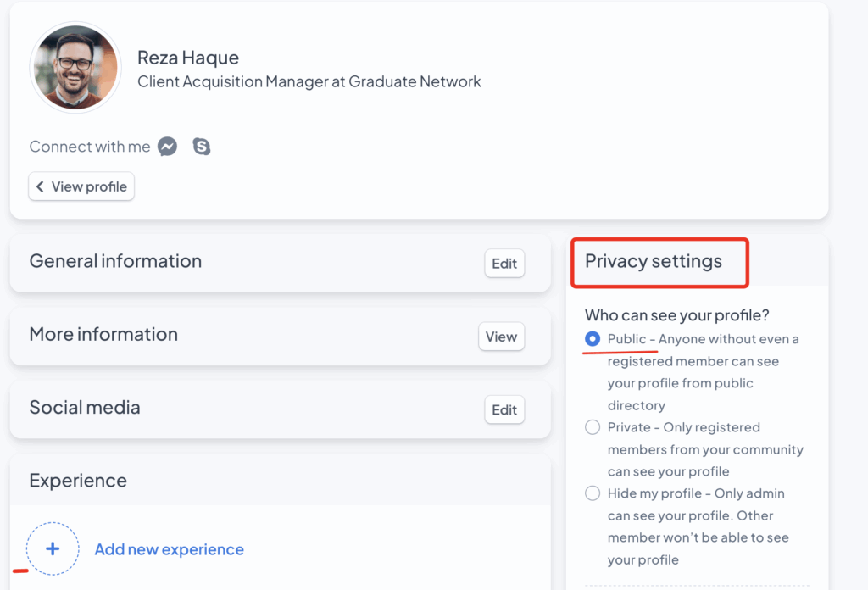Screen dimensions: 868x590
Task: Click Reza Haque's profile photo
Action: click(x=75, y=68)
